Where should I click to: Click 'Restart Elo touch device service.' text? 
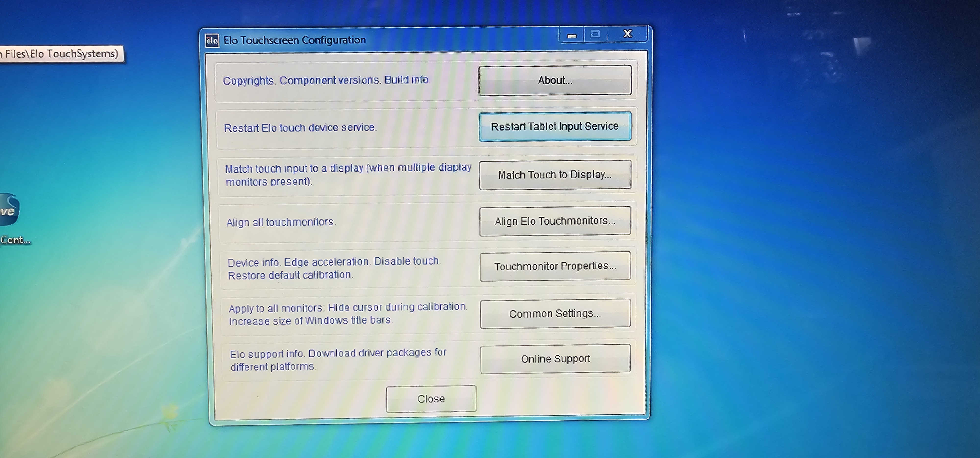point(300,127)
